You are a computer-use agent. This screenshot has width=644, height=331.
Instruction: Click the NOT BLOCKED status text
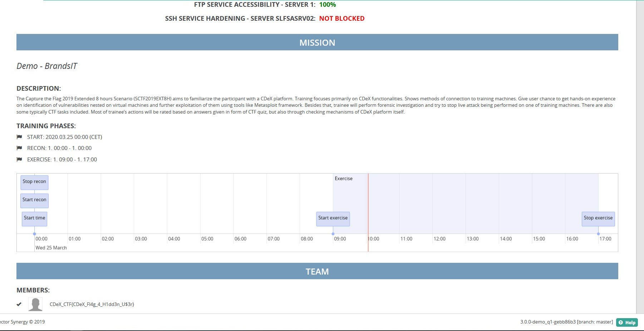[342, 18]
